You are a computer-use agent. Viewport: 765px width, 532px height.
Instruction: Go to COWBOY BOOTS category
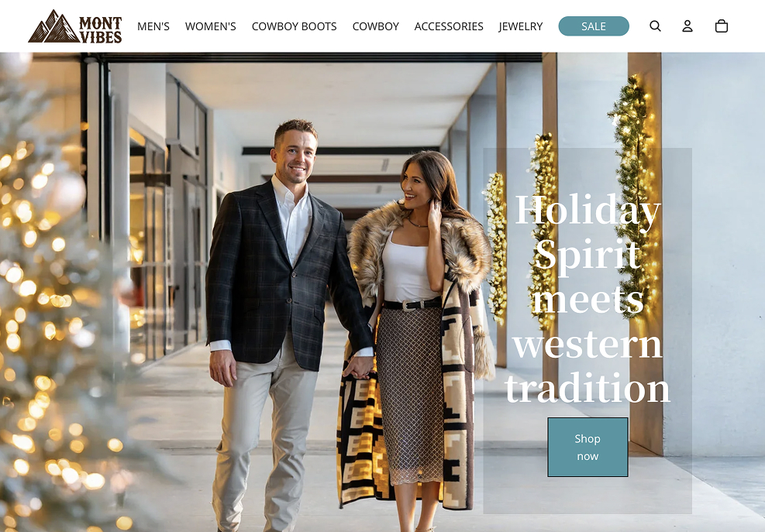click(295, 26)
